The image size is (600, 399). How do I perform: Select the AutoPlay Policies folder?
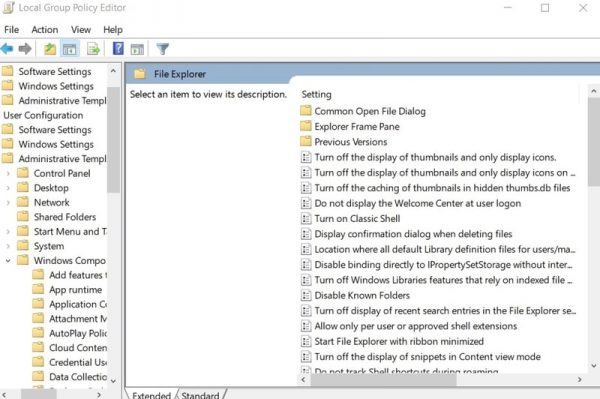coord(78,333)
